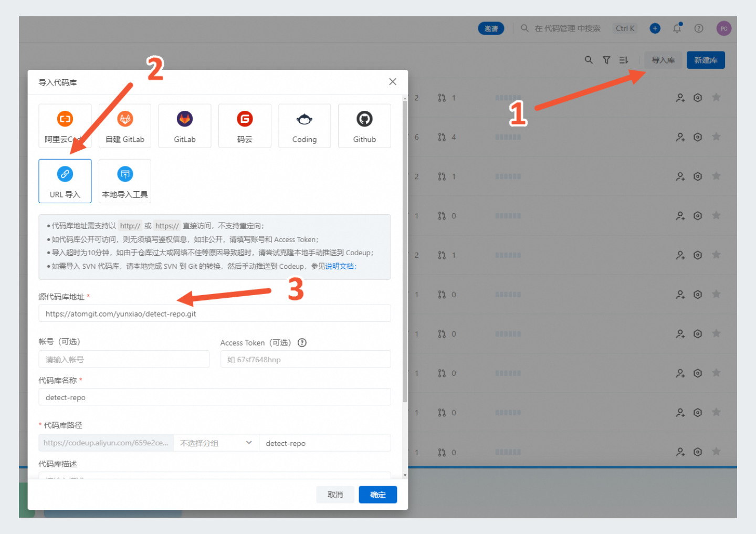Open settings of second repository row
The height and width of the screenshot is (534, 756).
point(698,137)
